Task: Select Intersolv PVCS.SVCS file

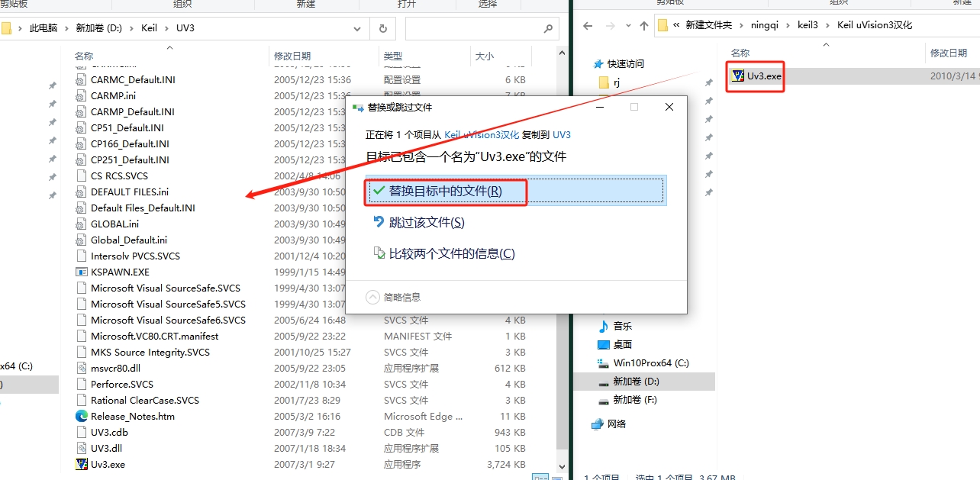Action: pyautogui.click(x=136, y=256)
